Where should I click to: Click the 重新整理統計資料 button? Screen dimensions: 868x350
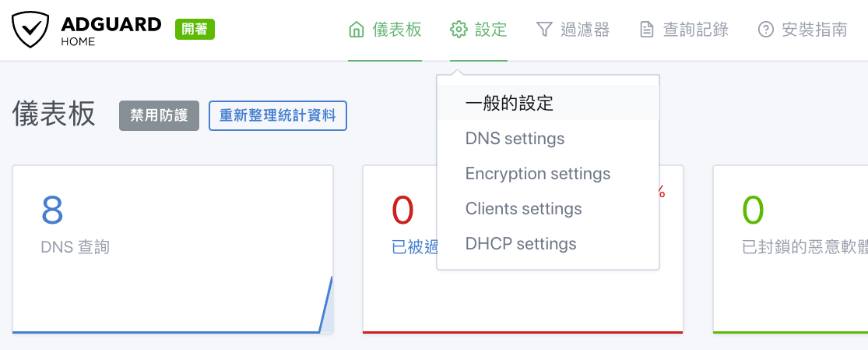click(278, 115)
